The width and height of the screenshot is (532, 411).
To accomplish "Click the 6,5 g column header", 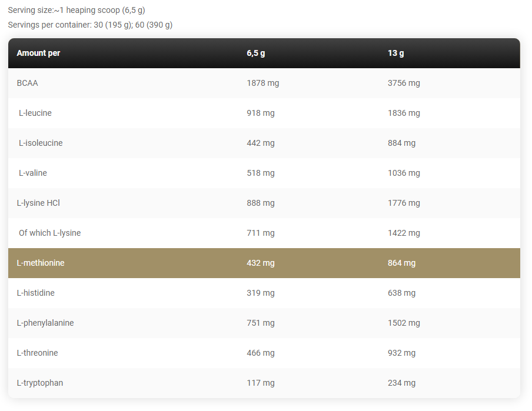I will [x=256, y=54].
